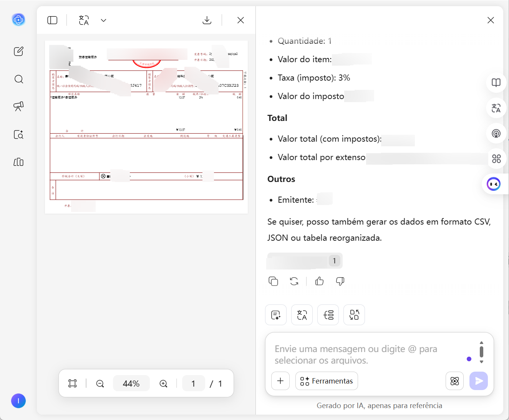This screenshot has width=509, height=420.
Task: Click the "Total" heading
Action: [x=277, y=118]
